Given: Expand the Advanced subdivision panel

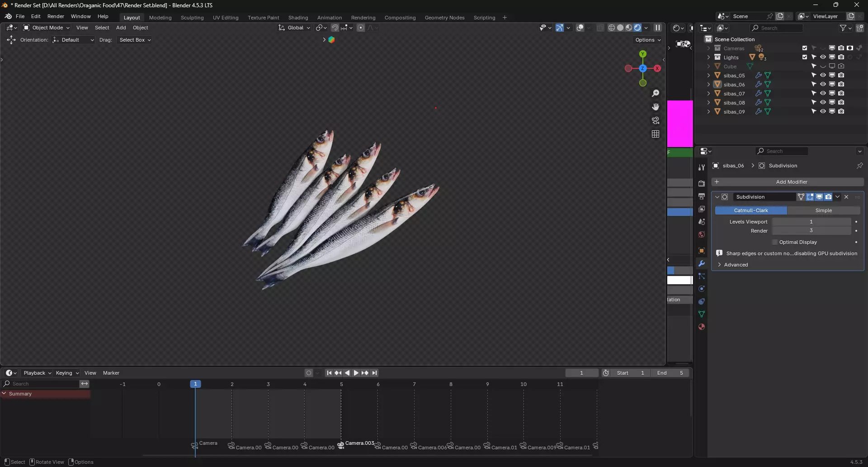Looking at the screenshot, I should [x=719, y=265].
